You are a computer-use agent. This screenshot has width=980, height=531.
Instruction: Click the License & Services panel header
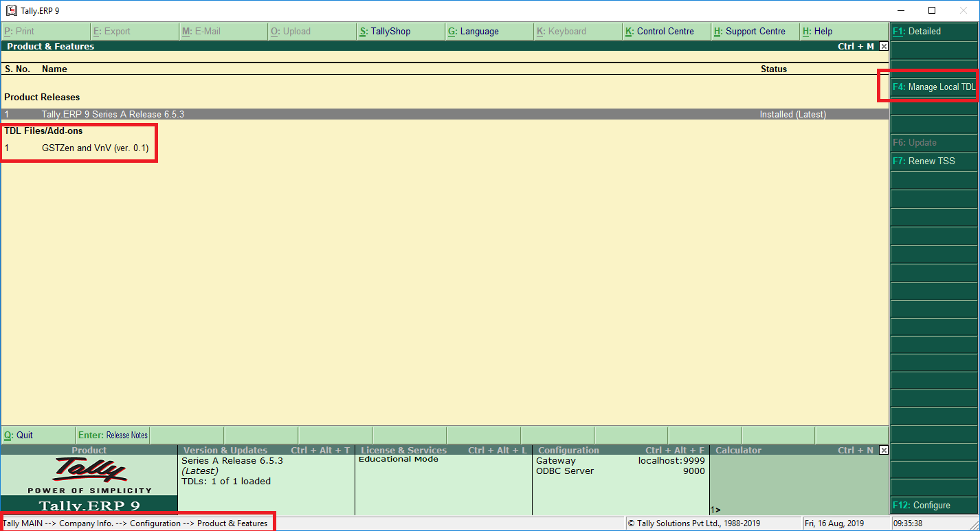443,450
